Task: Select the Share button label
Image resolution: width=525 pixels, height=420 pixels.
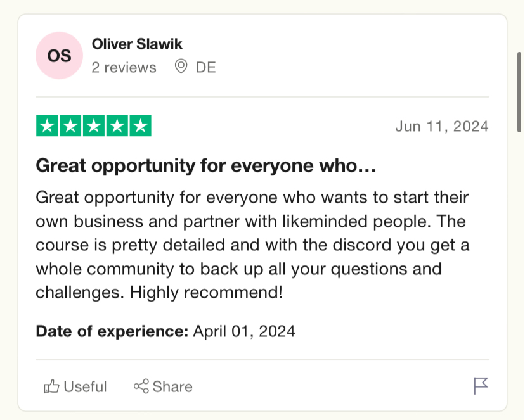Action: [172, 387]
